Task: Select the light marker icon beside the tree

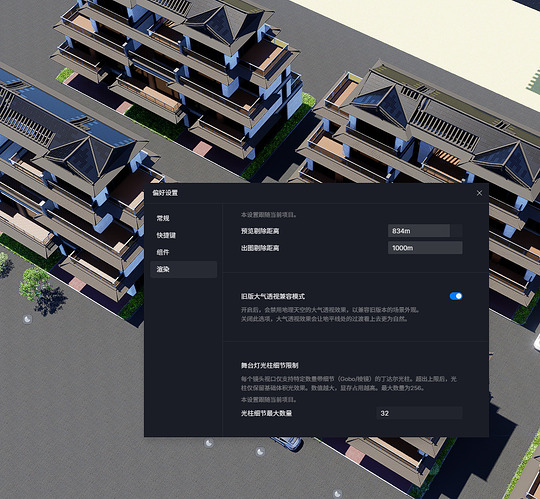Action: pyautogui.click(x=28, y=319)
